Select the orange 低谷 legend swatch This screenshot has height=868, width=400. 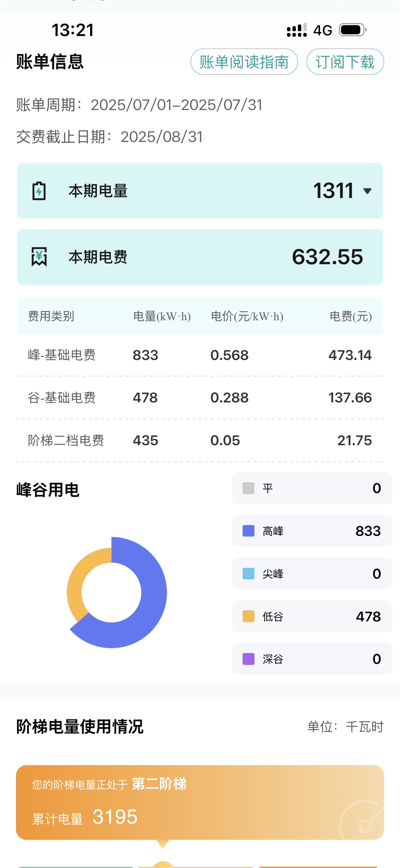248,616
